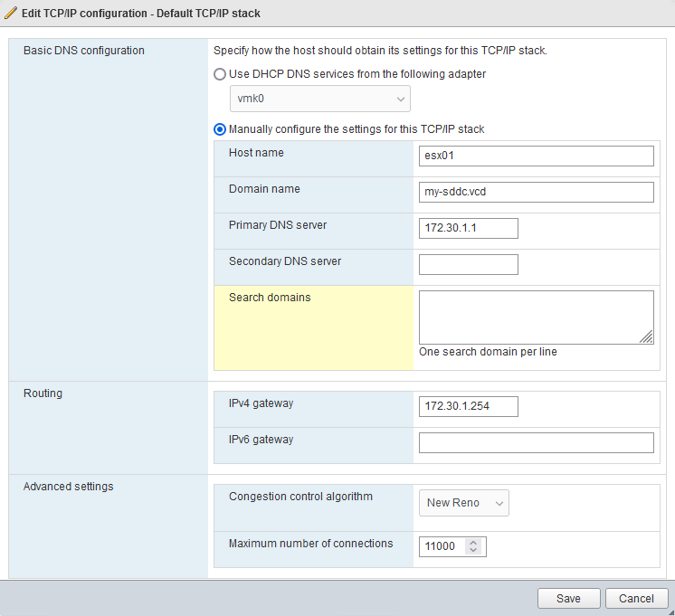Viewport: 675px width, 616px height.
Task: Click the Basic DNS configuration section label
Action: click(x=84, y=51)
